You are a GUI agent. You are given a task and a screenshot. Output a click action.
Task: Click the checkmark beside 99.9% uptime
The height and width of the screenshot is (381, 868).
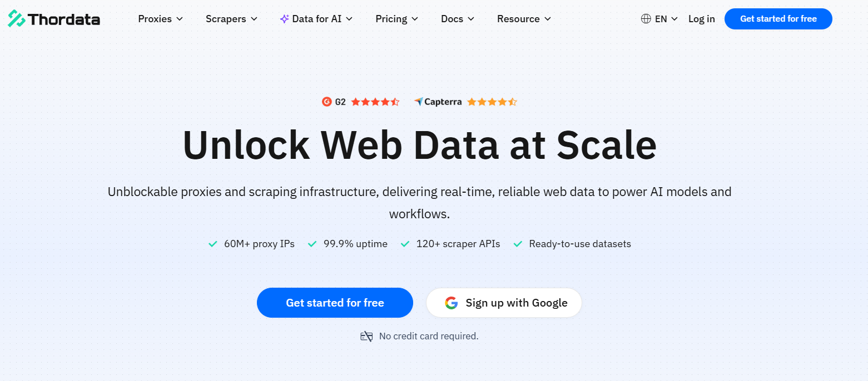[x=313, y=244]
